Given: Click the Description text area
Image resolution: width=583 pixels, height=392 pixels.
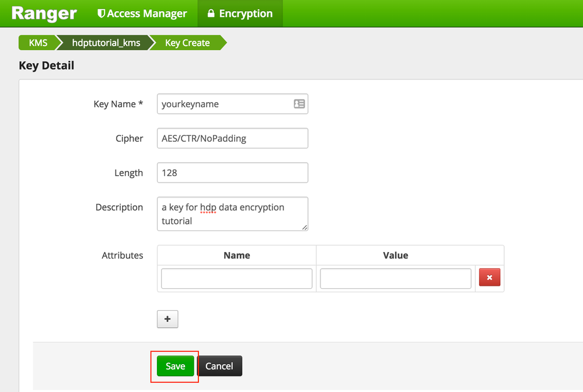Looking at the screenshot, I should point(232,213).
